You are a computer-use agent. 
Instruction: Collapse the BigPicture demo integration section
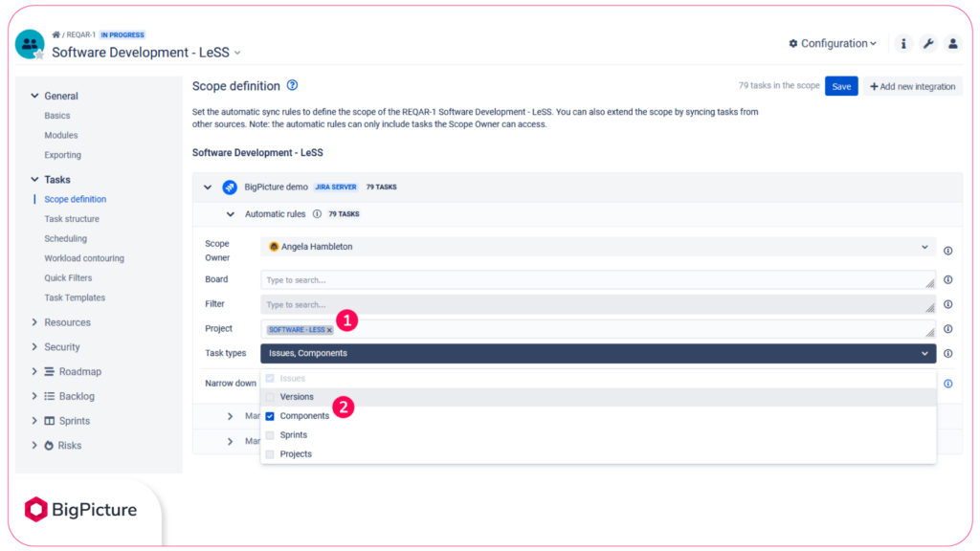coord(207,187)
